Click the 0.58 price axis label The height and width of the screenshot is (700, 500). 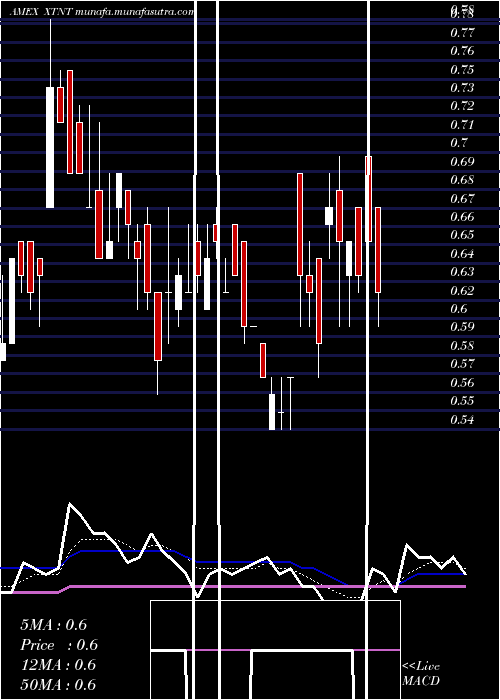462,346
